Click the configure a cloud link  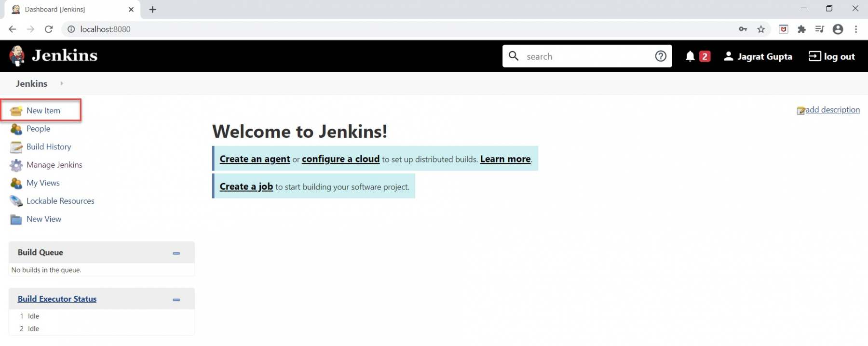pos(340,159)
